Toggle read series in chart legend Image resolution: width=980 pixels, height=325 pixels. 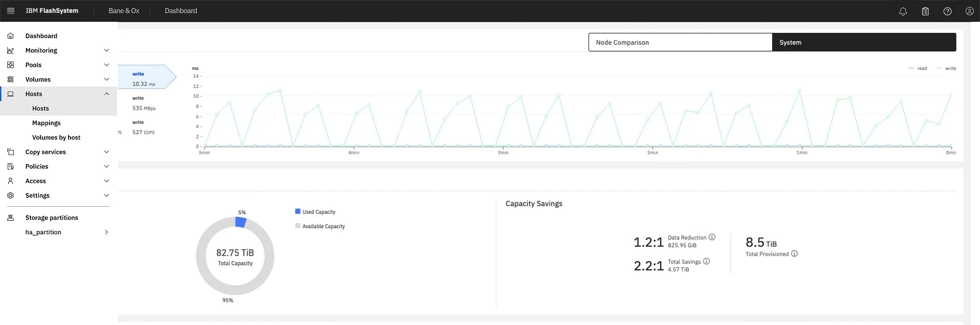[x=918, y=68]
